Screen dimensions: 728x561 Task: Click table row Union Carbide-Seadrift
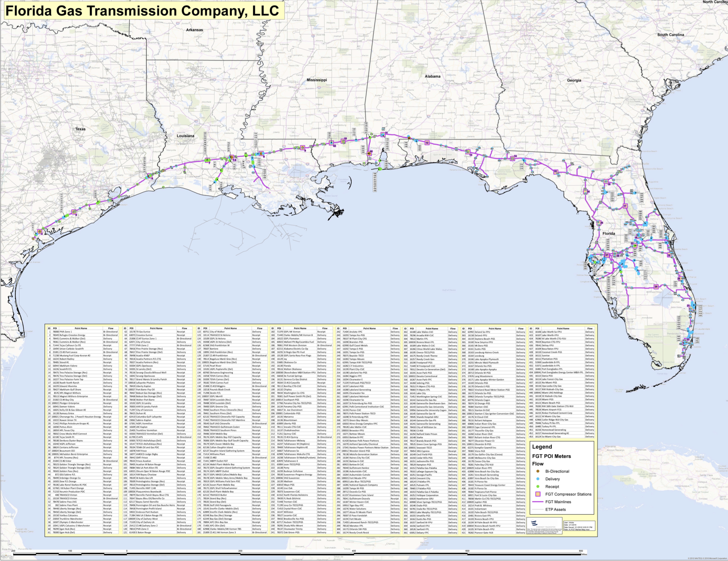(x=83, y=349)
